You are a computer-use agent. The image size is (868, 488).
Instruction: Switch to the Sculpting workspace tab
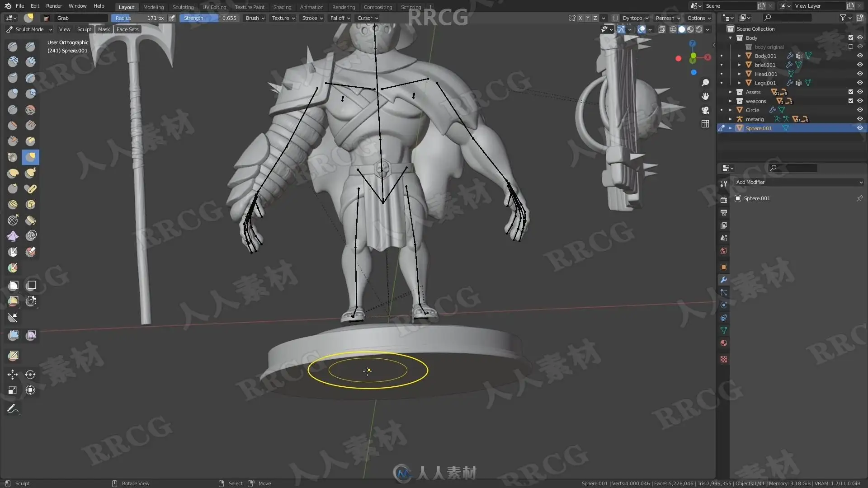click(x=183, y=7)
